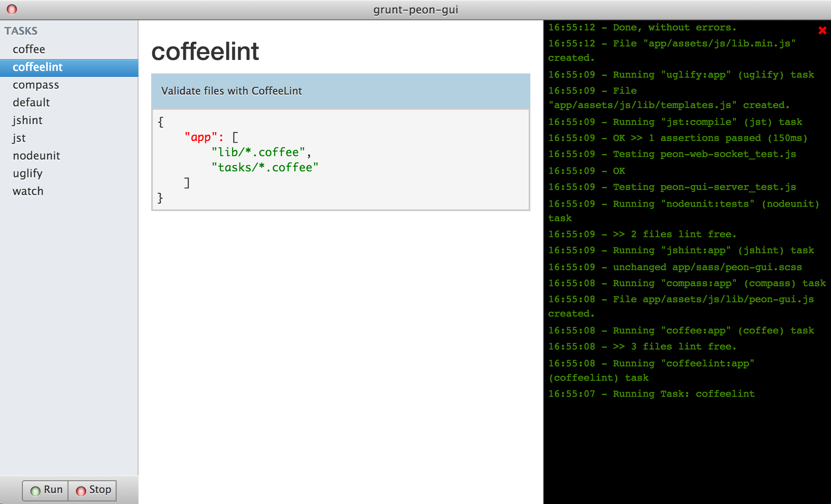Open the jst task
This screenshot has width=831, height=504.
(69, 138)
